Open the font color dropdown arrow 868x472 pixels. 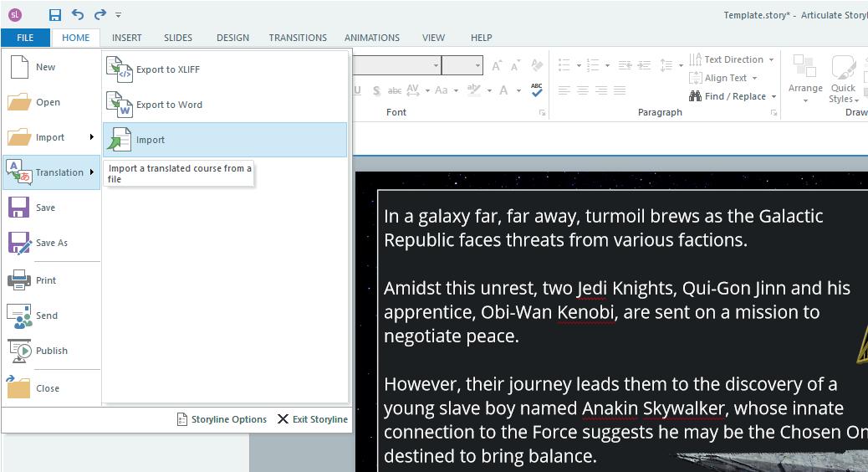point(518,91)
